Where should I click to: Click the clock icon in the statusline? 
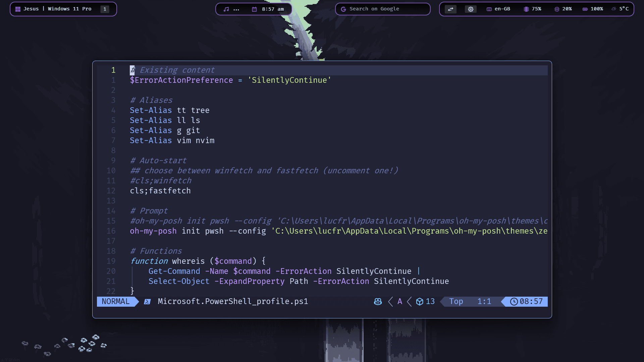click(514, 302)
